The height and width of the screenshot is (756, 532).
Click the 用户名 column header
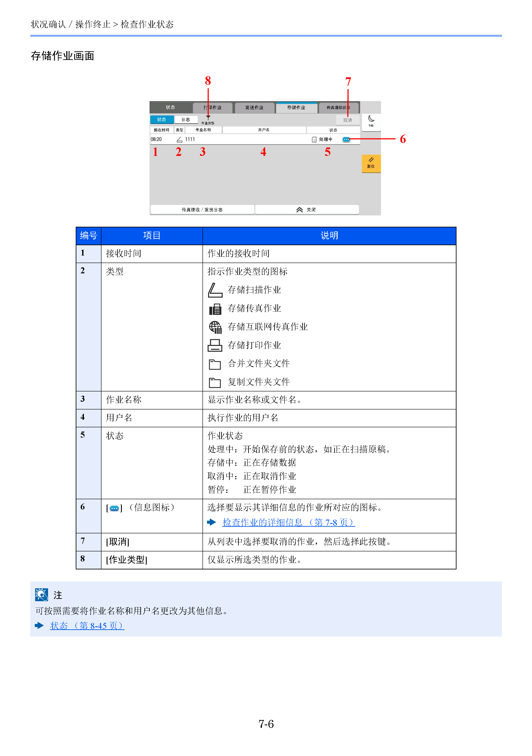(264, 130)
